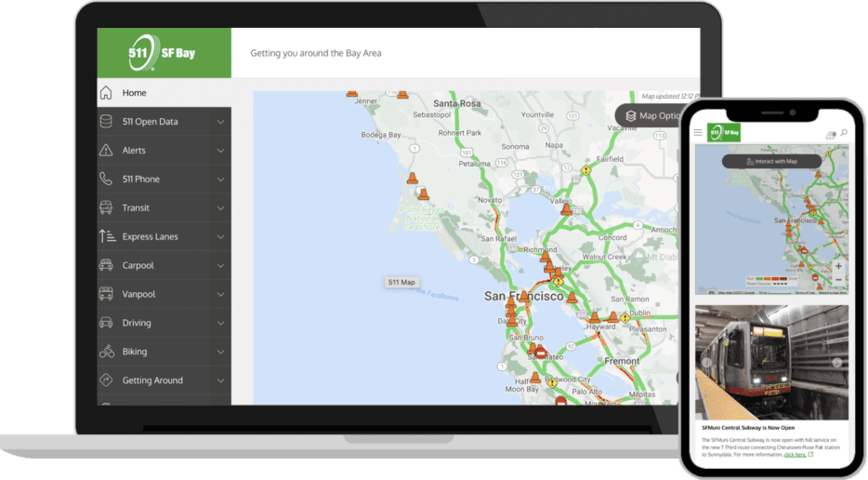The image size is (868, 480).
Task: Expand the Express Lanes chevron
Action: [x=220, y=236]
